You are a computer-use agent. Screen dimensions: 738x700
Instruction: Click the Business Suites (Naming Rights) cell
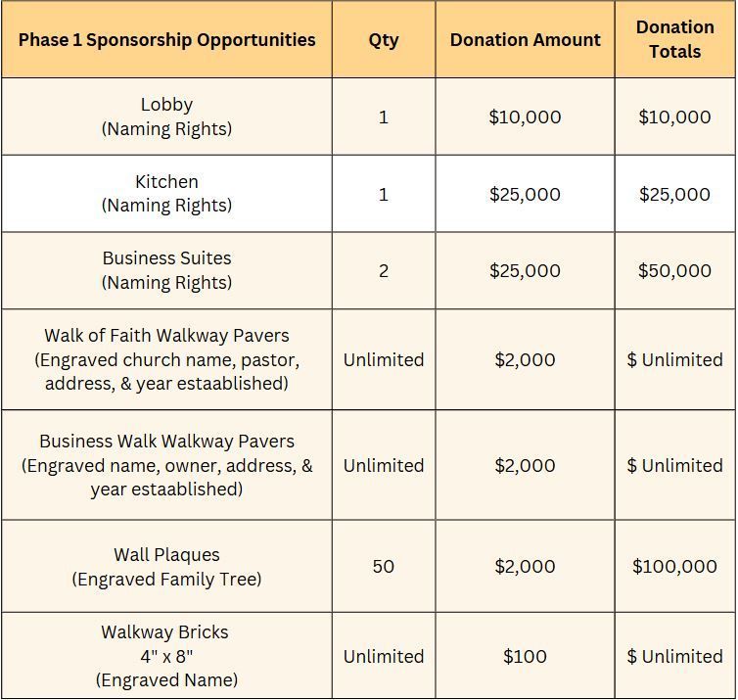point(166,270)
